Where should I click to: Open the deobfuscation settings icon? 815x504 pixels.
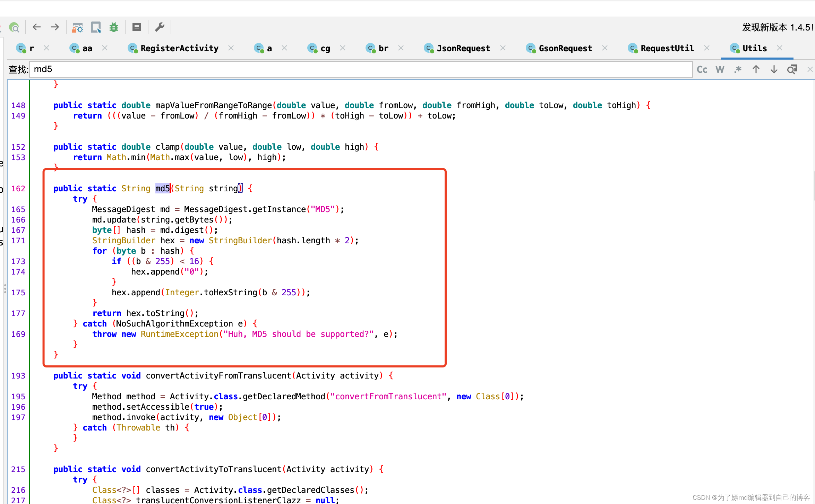77,27
